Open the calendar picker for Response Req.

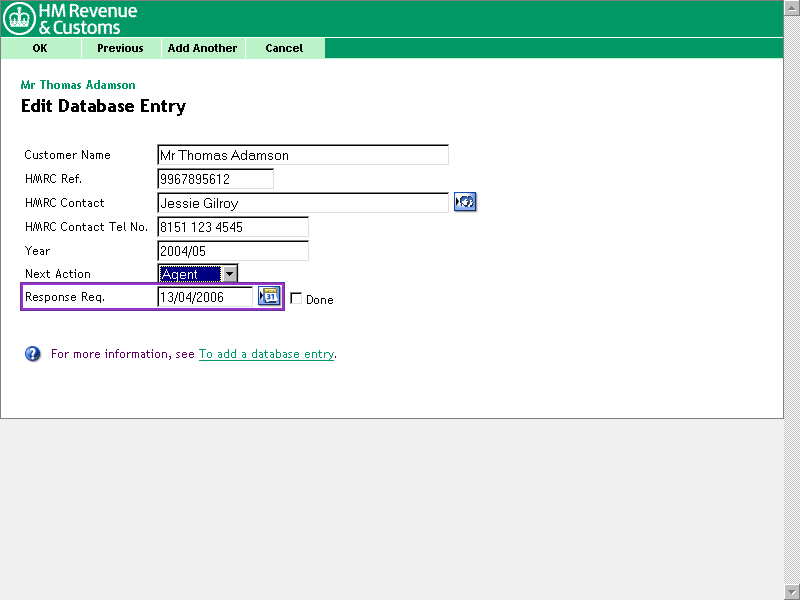coord(268,296)
